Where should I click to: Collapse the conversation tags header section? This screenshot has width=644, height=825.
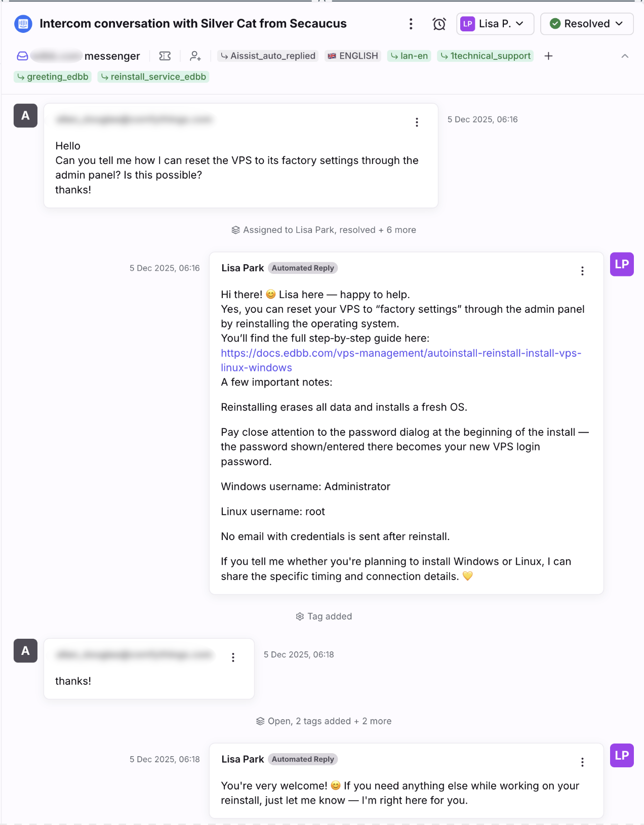tap(625, 56)
